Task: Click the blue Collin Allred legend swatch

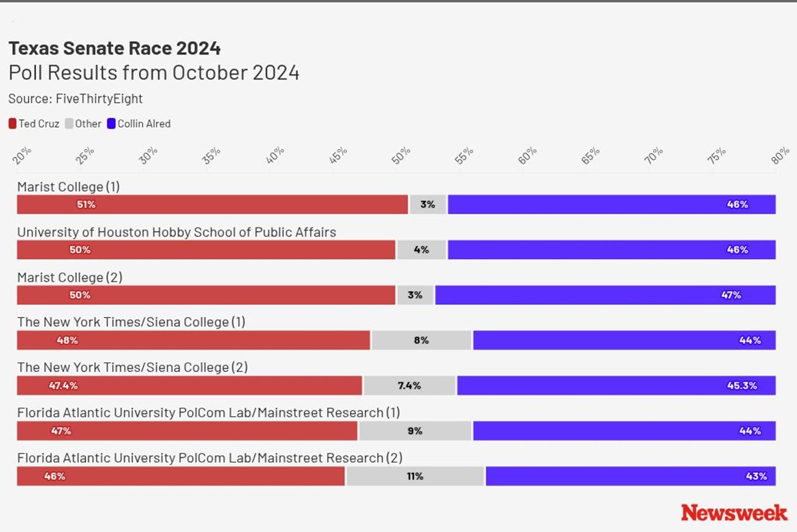Action: coord(112,124)
